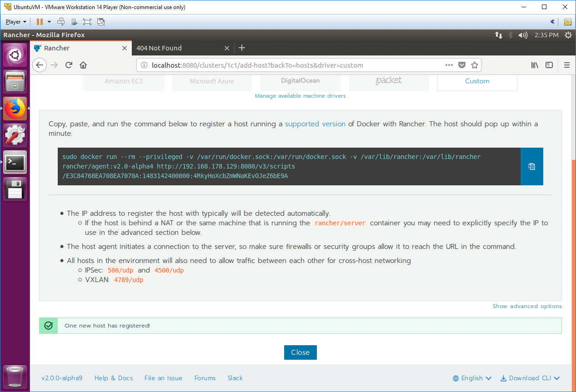This screenshot has height=392, width=576.
Task: Toggle the Firefox sidebar view
Action: pyautogui.click(x=549, y=65)
